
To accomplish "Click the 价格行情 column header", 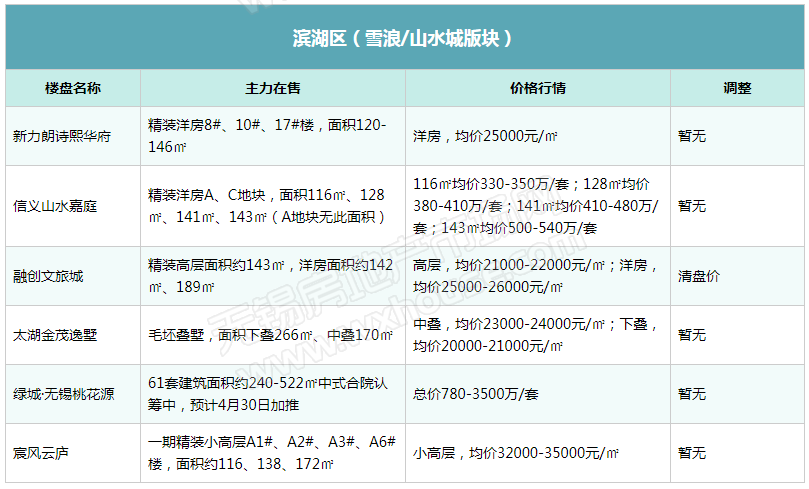I will [x=537, y=88].
